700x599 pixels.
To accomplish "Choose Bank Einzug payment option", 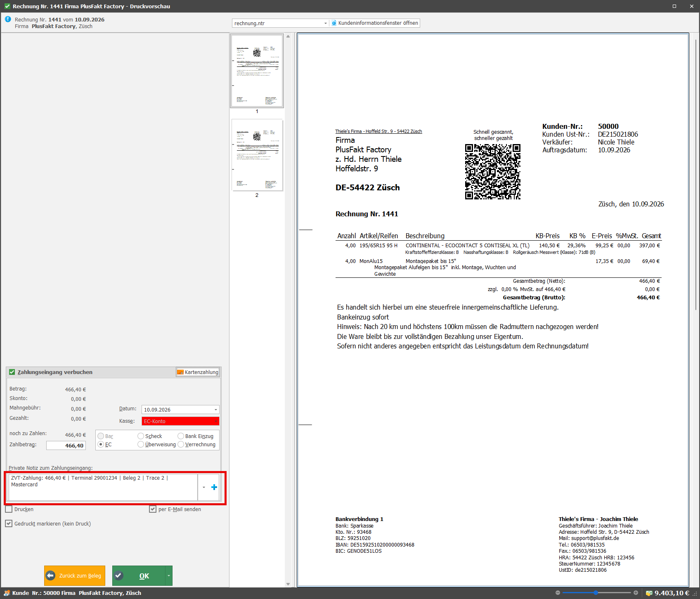I will click(181, 436).
